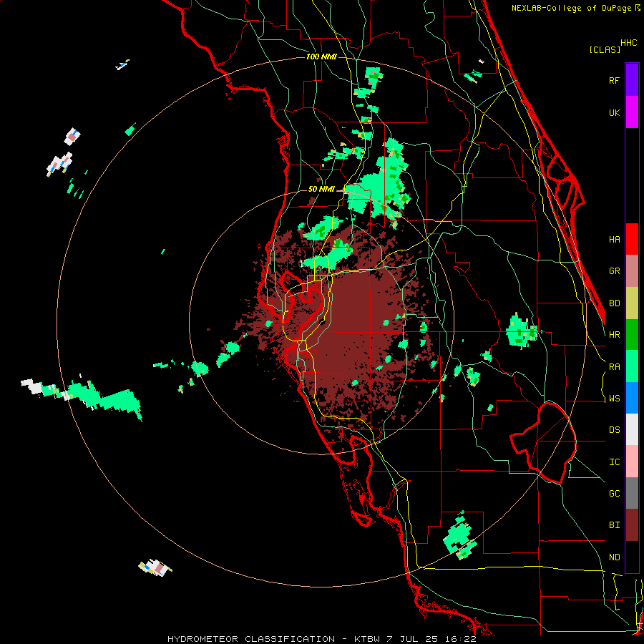The height and width of the screenshot is (644, 644).
Task: Click the BD legend label
Action: point(615,303)
